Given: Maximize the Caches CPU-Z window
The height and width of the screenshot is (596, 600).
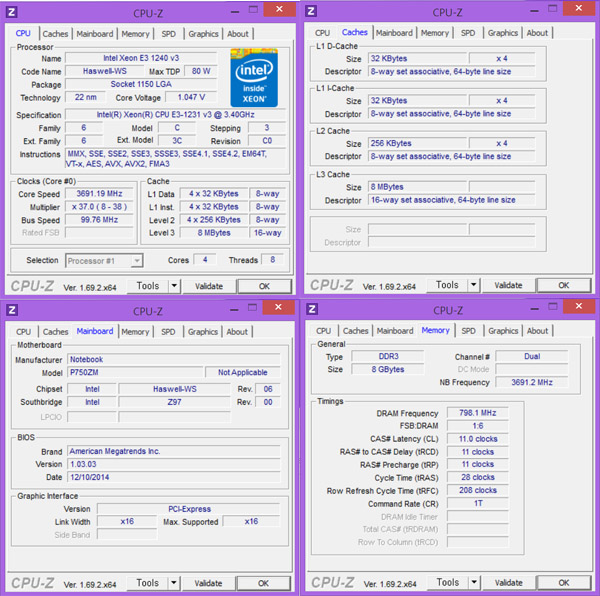Looking at the screenshot, I should [553, 8].
